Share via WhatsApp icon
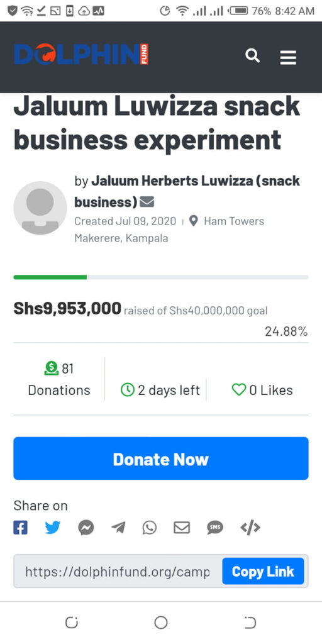This screenshot has width=322, height=644. pos(150,528)
